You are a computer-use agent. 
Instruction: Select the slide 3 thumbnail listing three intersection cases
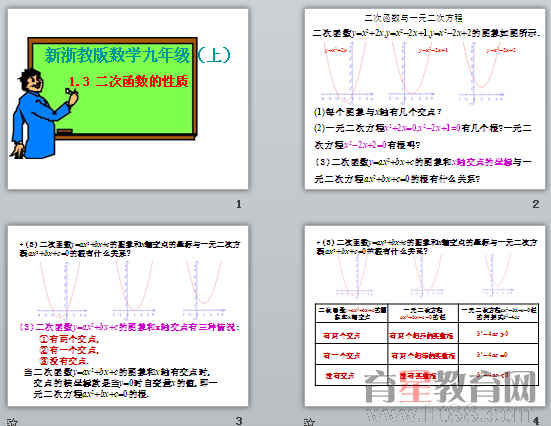tap(128, 316)
